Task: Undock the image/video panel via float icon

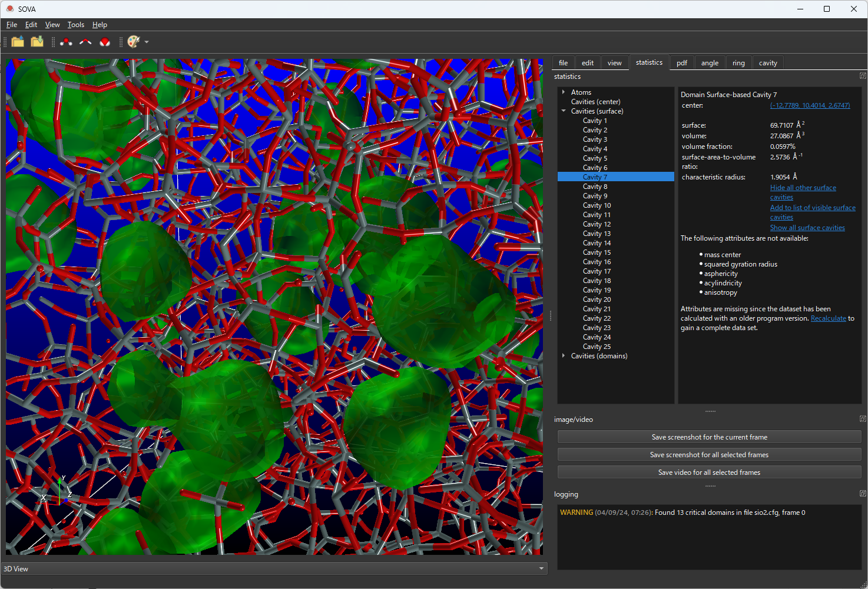Action: (863, 419)
